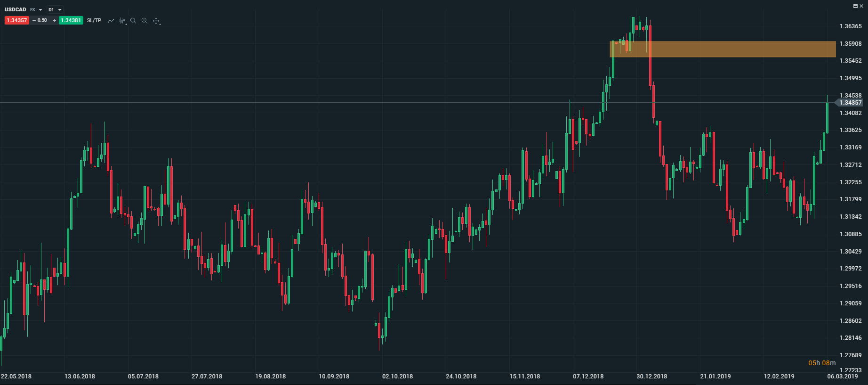
Task: Expand the USDCAD FX symbol dropdown
Action: coord(40,10)
